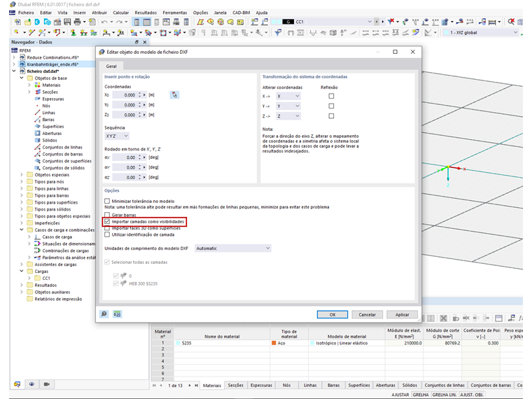
Task: Click the next load case arrow
Action: pos(383,22)
